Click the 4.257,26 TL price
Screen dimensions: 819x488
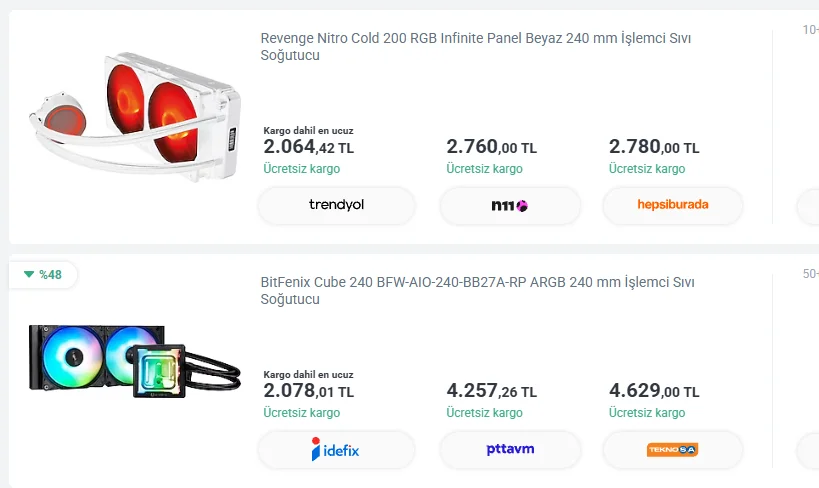[491, 391]
